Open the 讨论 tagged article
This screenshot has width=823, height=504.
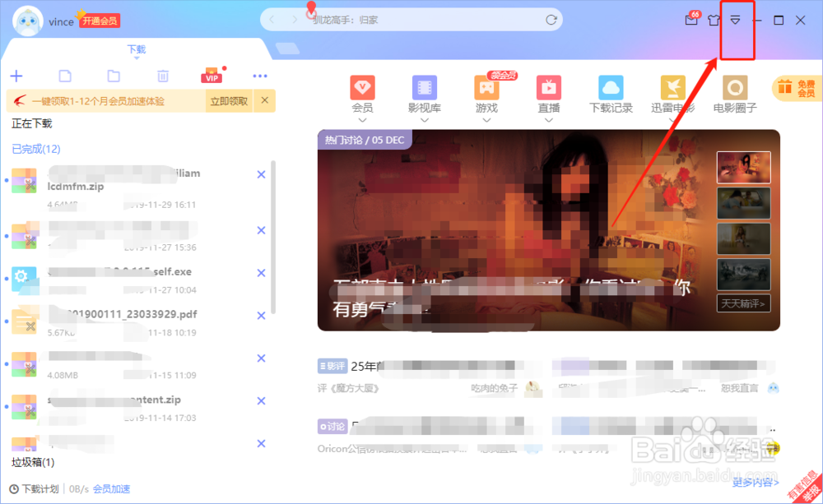[430, 427]
